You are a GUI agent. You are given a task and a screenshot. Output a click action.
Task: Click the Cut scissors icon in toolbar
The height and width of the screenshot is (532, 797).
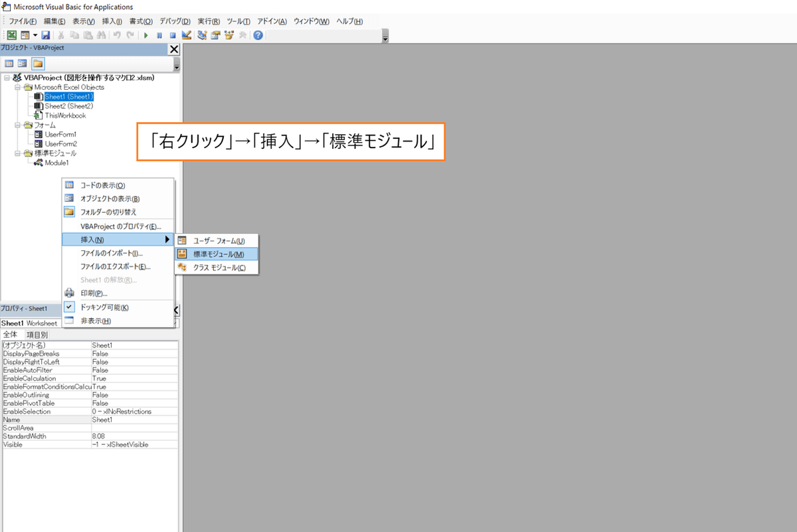click(62, 35)
